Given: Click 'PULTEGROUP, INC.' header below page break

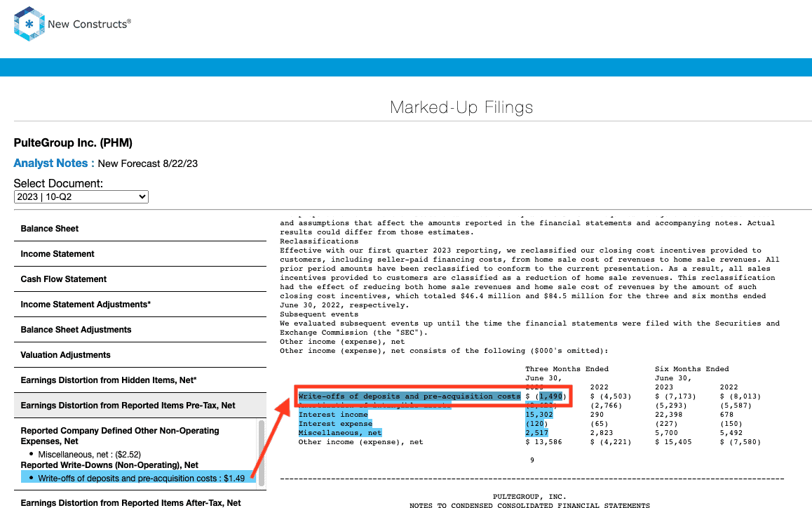Looking at the screenshot, I should tap(529, 497).
